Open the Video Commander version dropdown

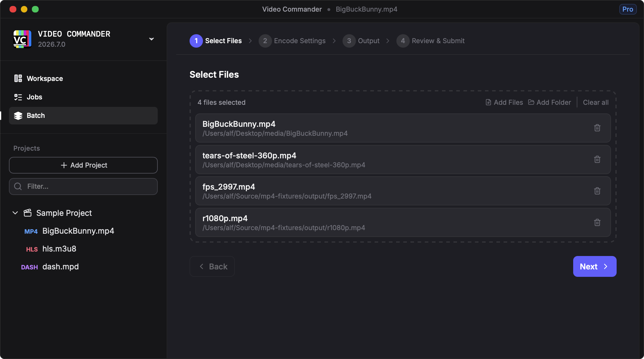coord(151,39)
